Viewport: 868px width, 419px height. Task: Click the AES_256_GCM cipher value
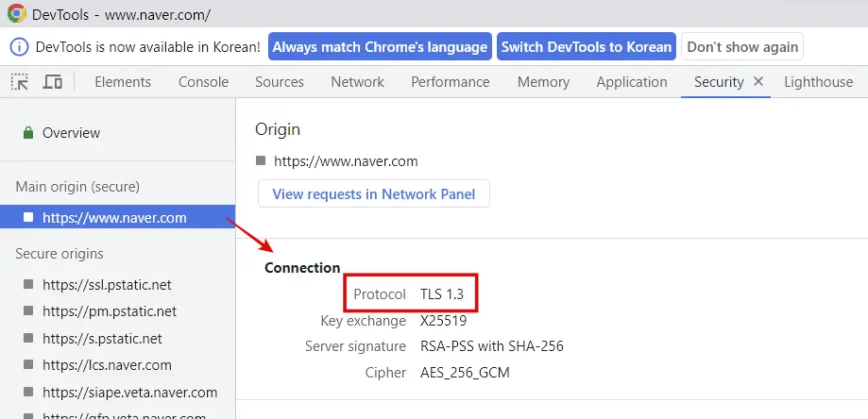click(465, 373)
